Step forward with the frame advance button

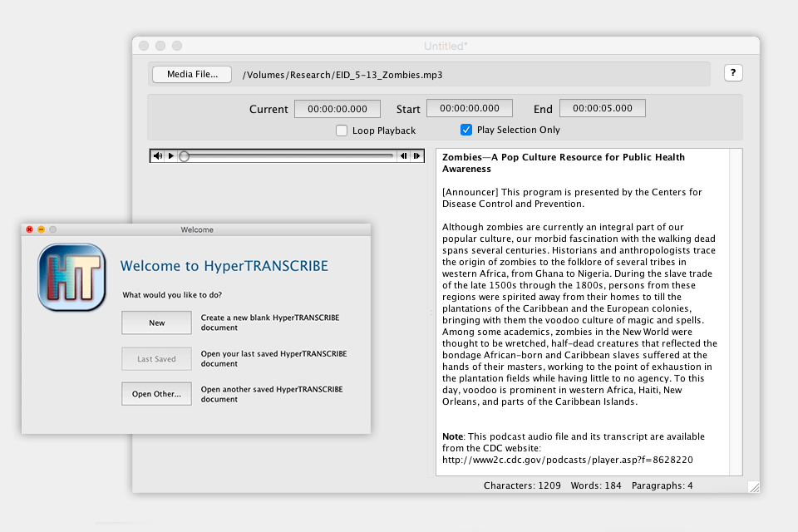pyautogui.click(x=416, y=155)
